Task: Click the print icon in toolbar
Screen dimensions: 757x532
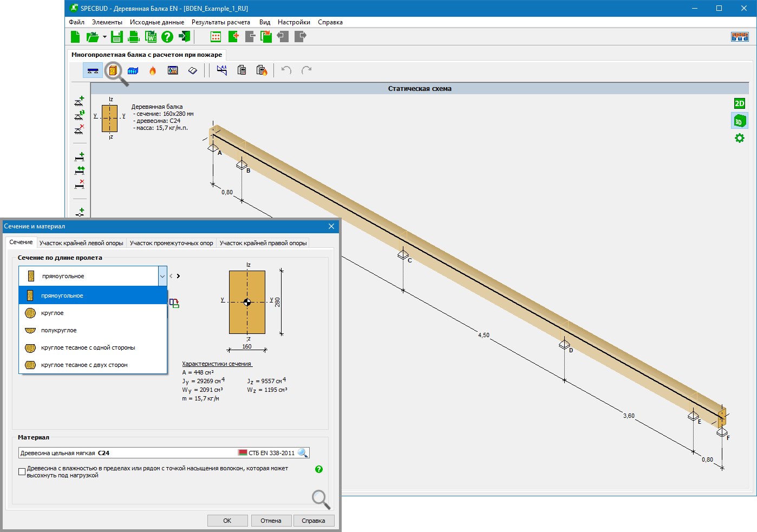Action: pos(134,37)
